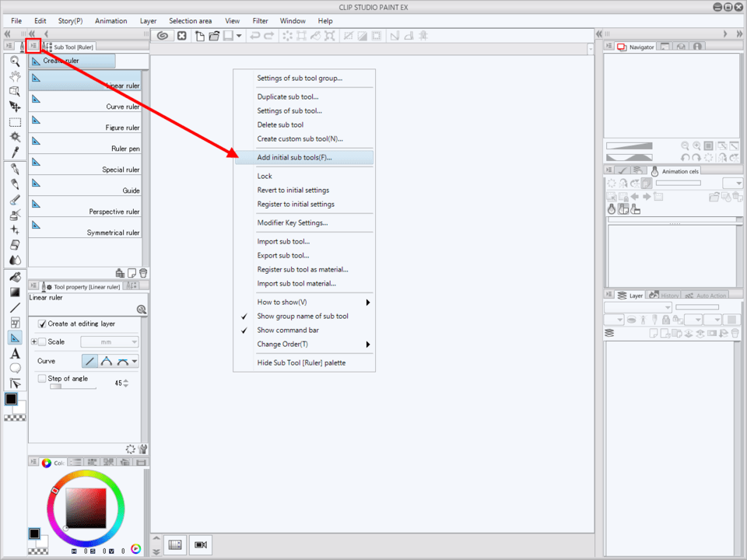Open the Filter menu
Image resolution: width=747 pixels, height=560 pixels.
tap(260, 21)
